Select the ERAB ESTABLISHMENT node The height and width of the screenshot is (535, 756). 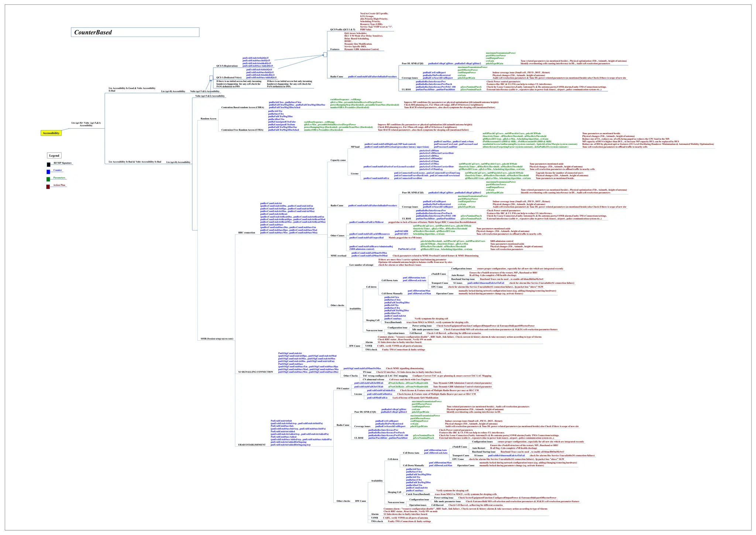[x=251, y=445]
